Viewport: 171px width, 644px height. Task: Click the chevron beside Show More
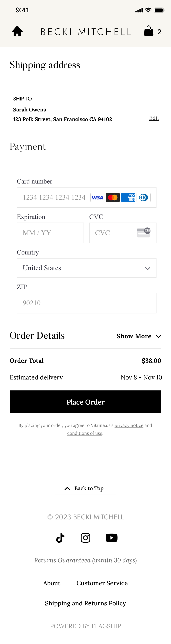pos(159,337)
